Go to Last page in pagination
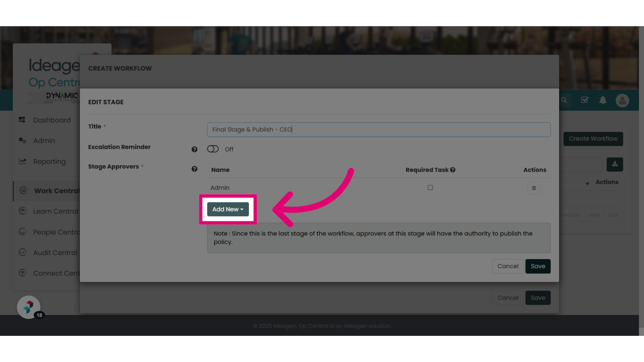644x362 pixels. click(613, 215)
